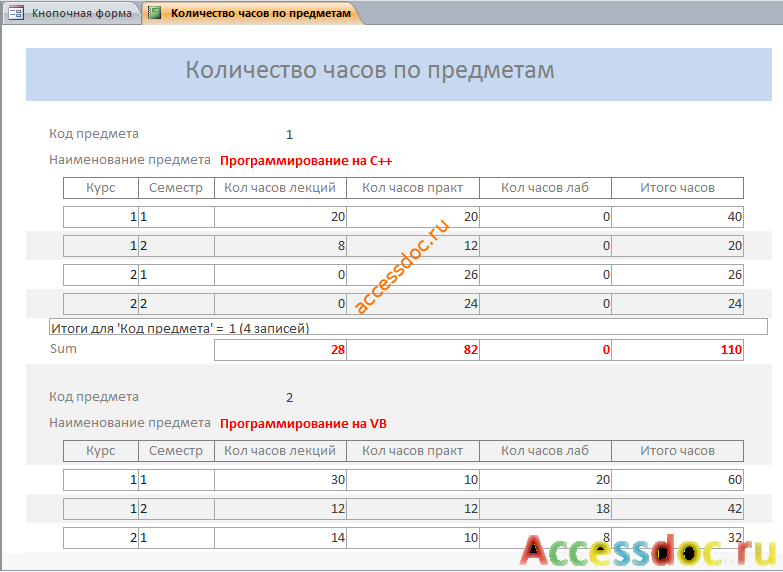Click Кол часов лекций header in VB table
Image resolution: width=783 pixels, height=572 pixels.
(x=280, y=451)
